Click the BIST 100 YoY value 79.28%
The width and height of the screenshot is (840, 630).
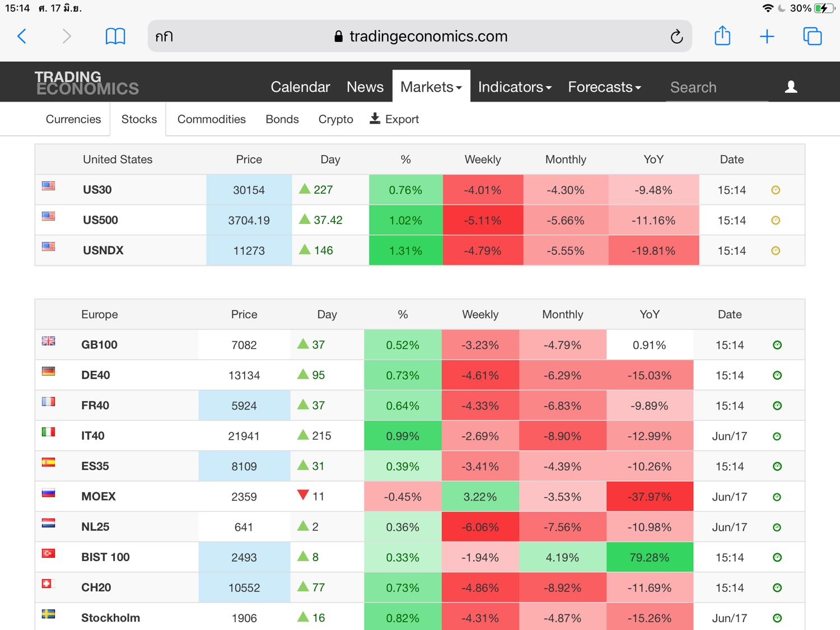tap(650, 558)
